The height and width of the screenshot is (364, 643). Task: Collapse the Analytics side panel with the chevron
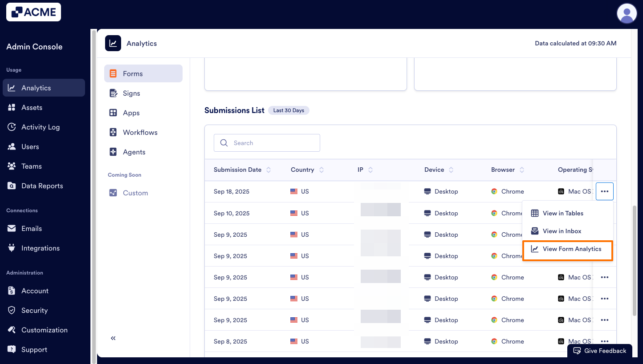click(113, 338)
